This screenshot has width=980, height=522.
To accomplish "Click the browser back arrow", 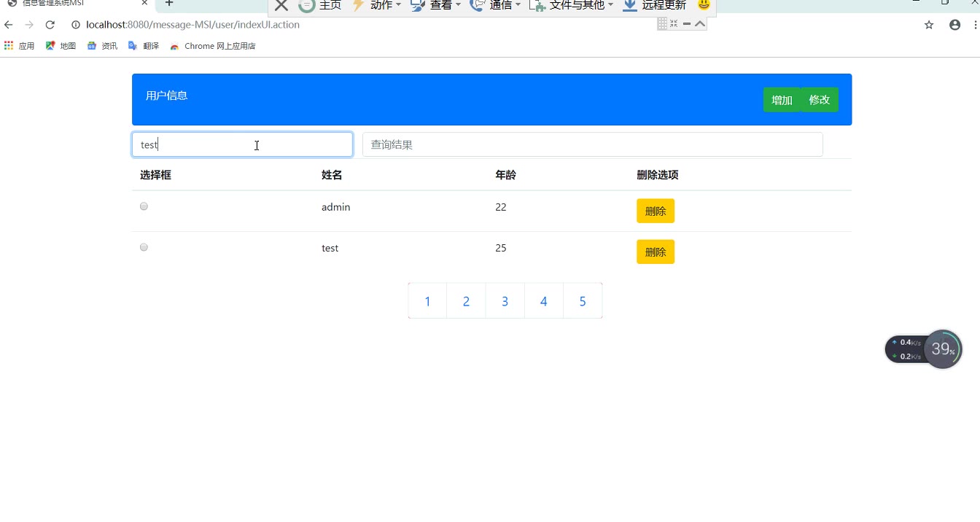I will [x=9, y=25].
